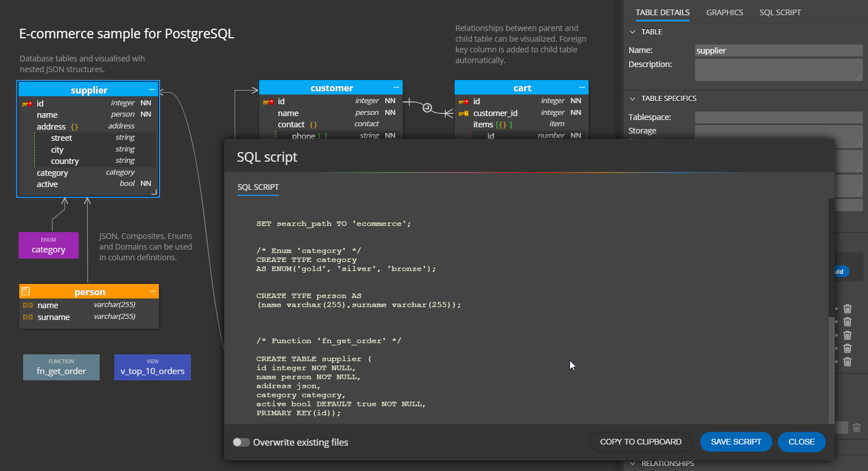Click COPY TO CLIPBOARD button
The width and height of the screenshot is (868, 471).
[x=640, y=442]
